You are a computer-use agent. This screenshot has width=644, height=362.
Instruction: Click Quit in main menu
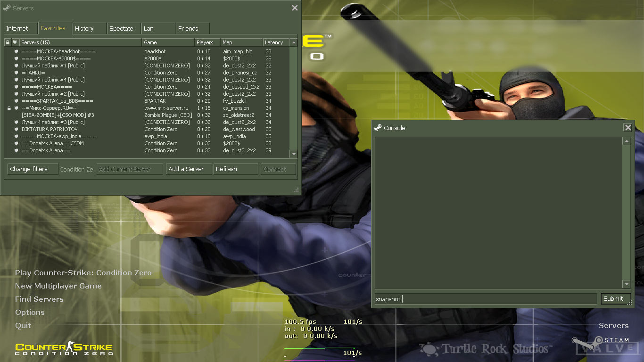[x=23, y=325]
